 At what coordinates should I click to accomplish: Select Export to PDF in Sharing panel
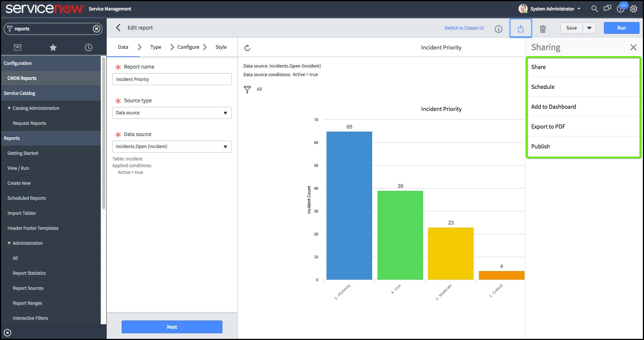(548, 127)
